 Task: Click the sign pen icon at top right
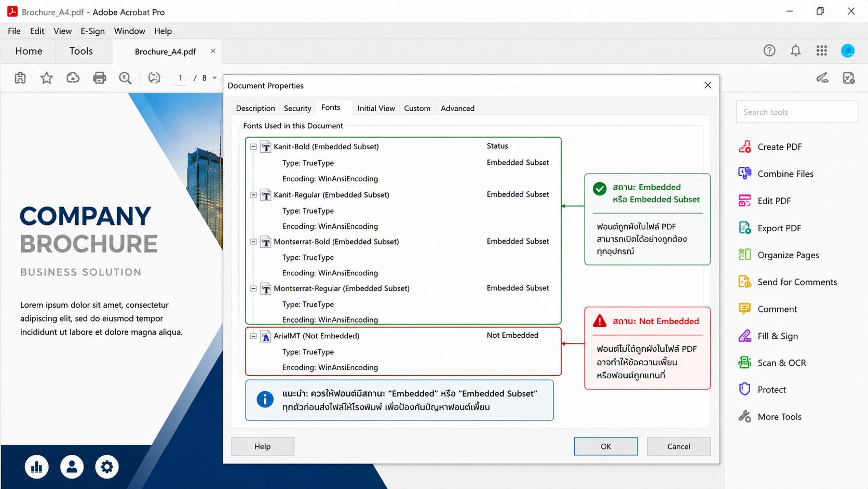pos(822,78)
